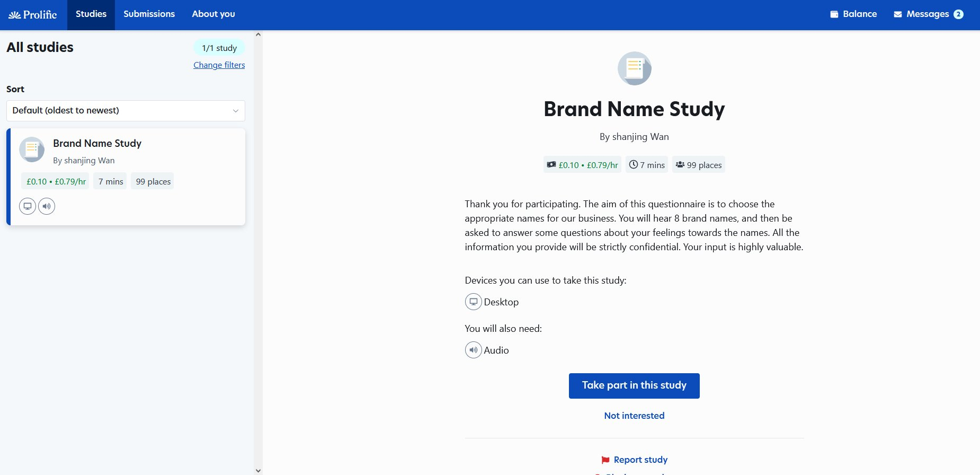
Task: Click the red flag Report study icon
Action: coord(605,460)
